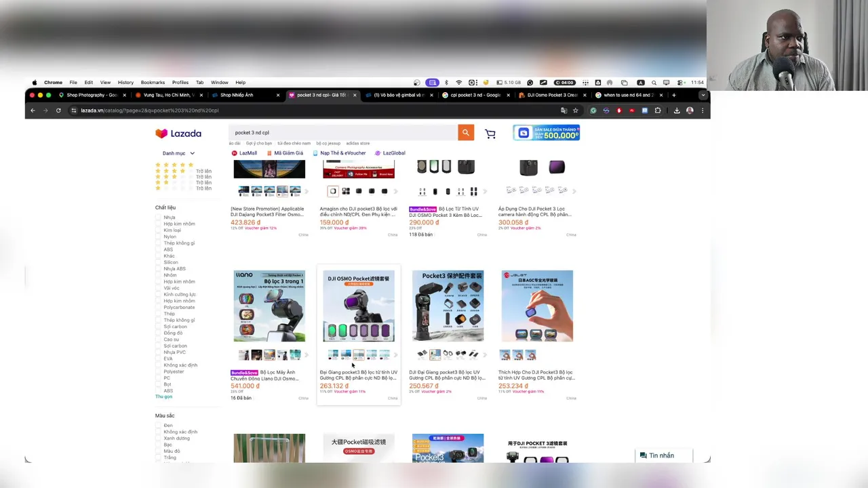Switch to 'Shop Photography' tab
This screenshot has width=868, height=488.
[92, 95]
